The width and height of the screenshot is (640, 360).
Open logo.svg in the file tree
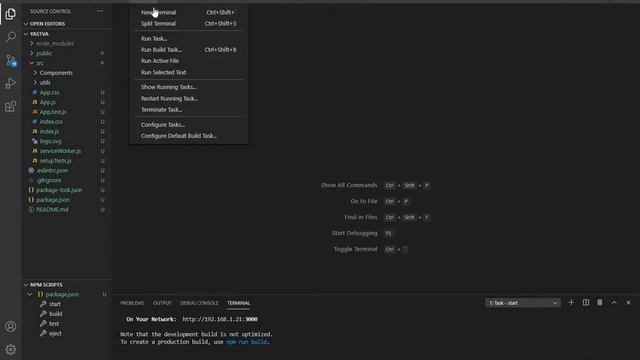[50, 141]
